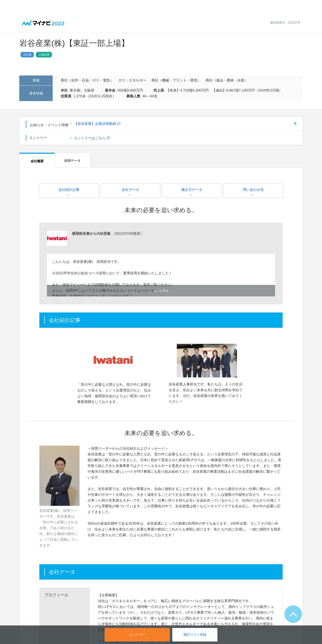Image resolution: width=322 pixels, height=644 pixels.
Task: Click blue 会社データ section header
Action: pyautogui.click(x=161, y=572)
